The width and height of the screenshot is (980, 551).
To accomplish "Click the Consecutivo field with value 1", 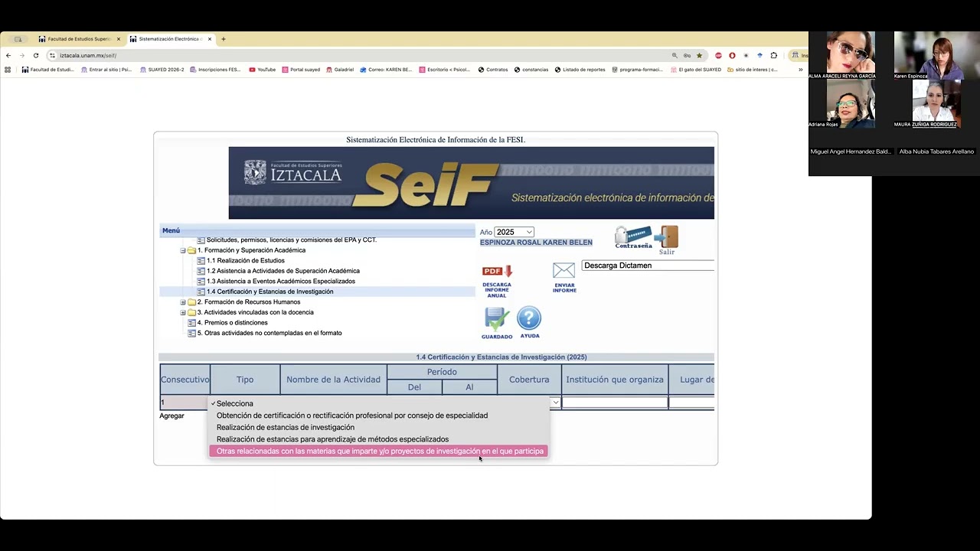I will point(184,403).
